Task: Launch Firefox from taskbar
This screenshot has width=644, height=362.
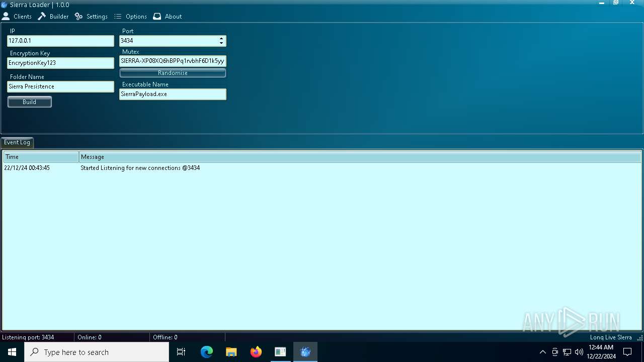Action: 256,352
